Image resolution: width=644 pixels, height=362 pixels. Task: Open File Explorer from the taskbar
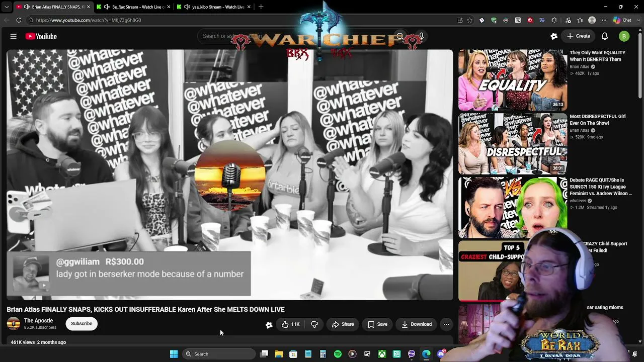279,354
